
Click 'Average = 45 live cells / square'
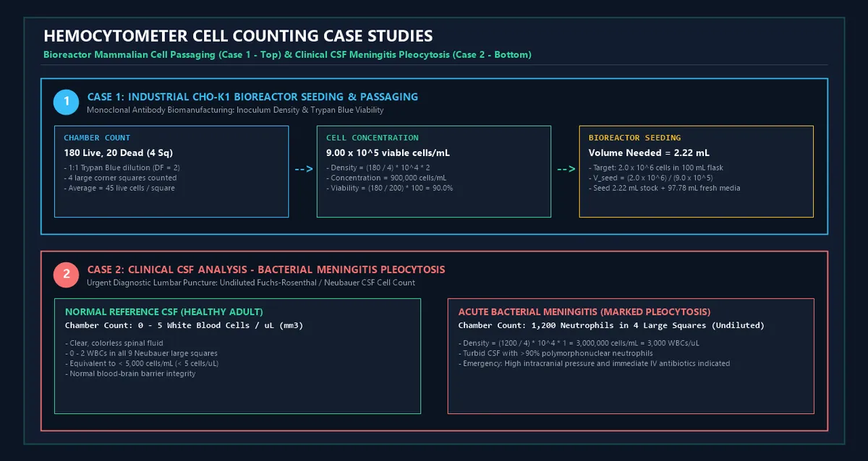pos(119,188)
